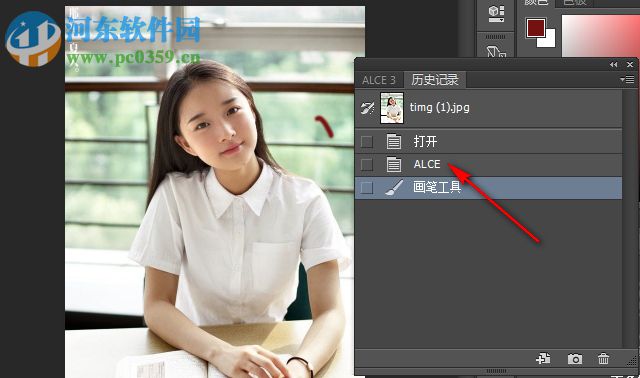Select the 画笔工具 history state
Screen dimensions: 640x378
pos(489,188)
